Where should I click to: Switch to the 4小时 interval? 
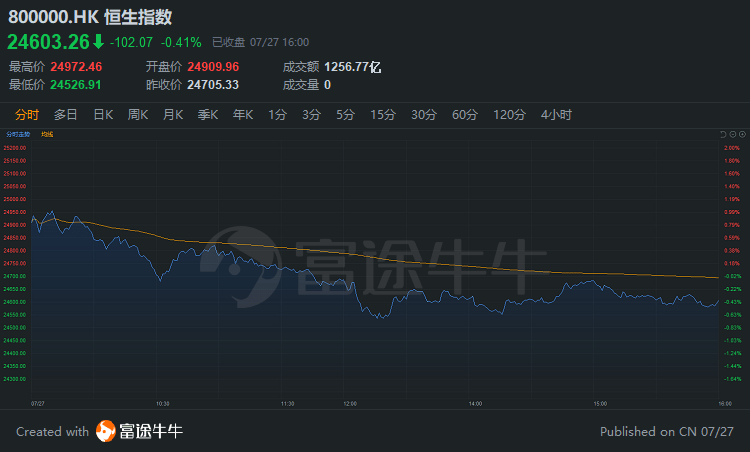(x=556, y=115)
